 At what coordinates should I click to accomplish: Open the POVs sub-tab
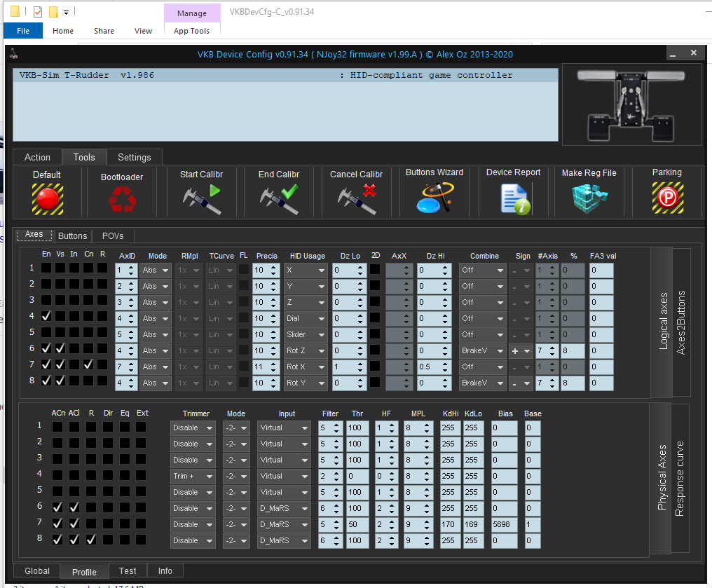pos(113,235)
